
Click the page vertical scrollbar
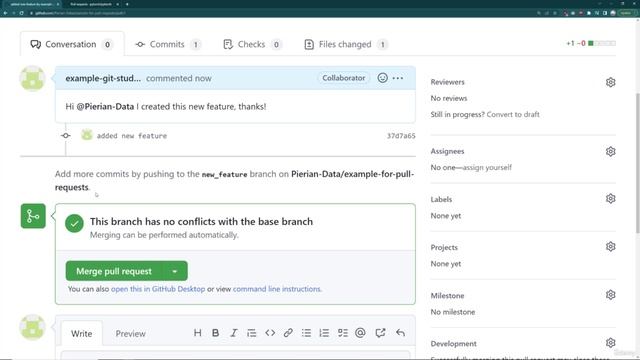click(x=638, y=163)
